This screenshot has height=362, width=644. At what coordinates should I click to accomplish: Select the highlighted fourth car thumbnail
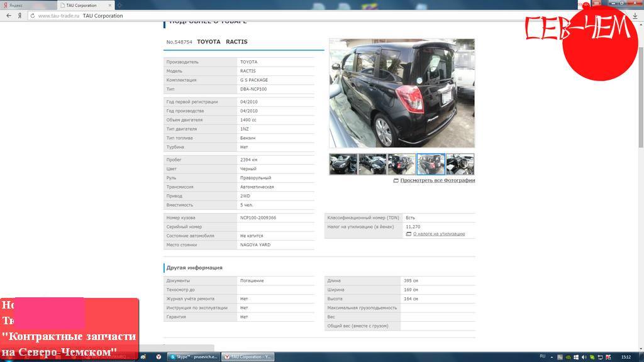(x=431, y=164)
